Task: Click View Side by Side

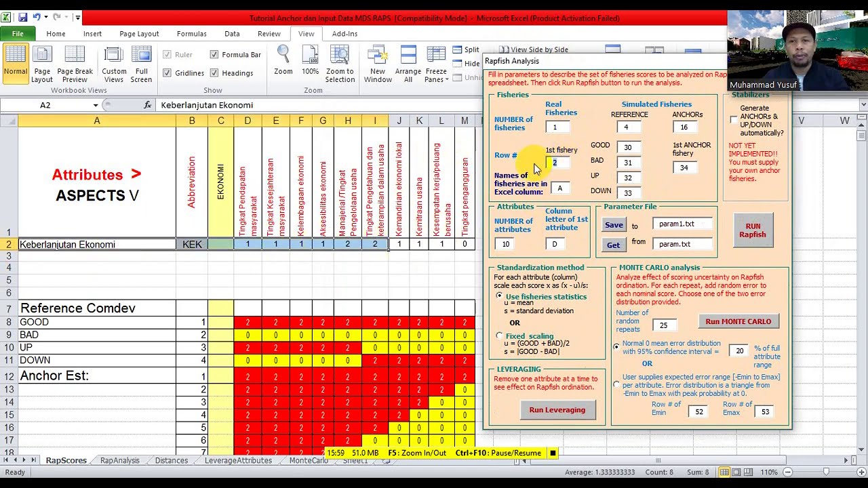Action: 534,49
